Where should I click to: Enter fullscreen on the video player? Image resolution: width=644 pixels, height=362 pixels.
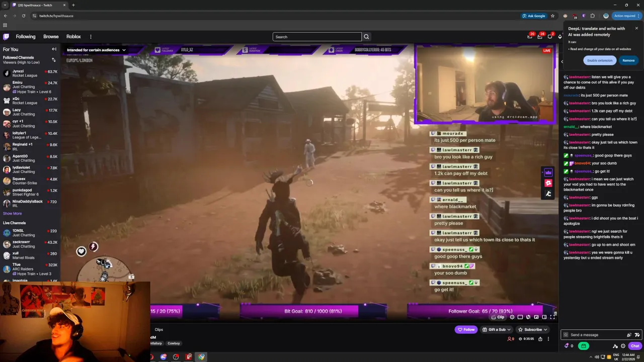(x=552, y=317)
